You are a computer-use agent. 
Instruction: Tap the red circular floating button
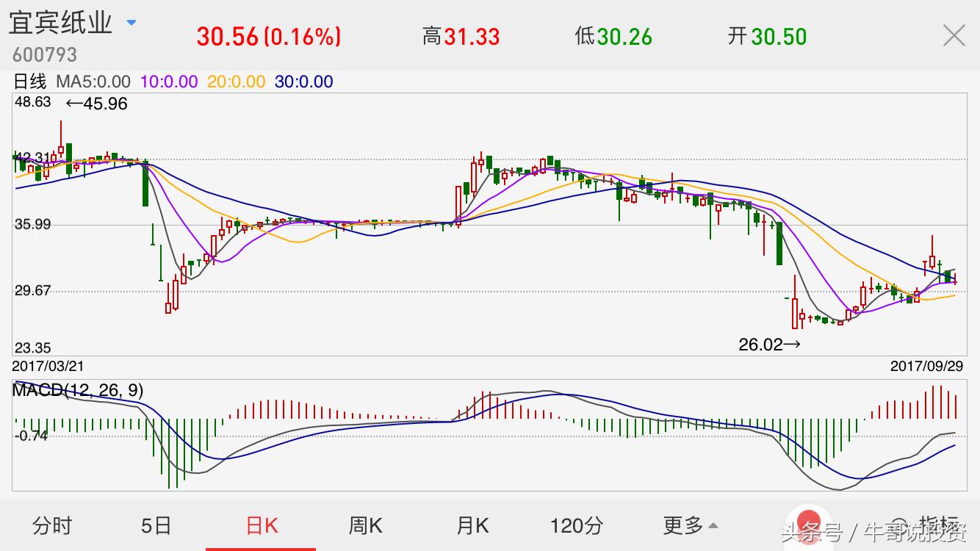click(808, 520)
